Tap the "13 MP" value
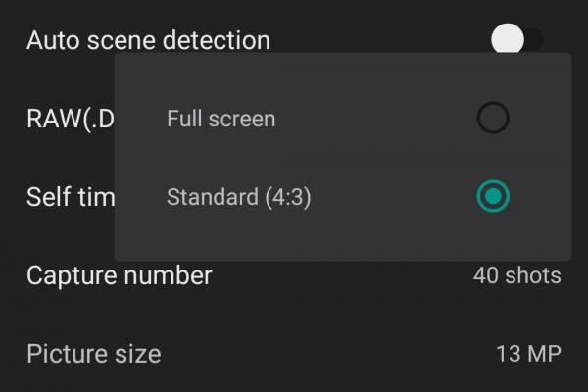Viewport: 588px width, 392px height. 529,353
